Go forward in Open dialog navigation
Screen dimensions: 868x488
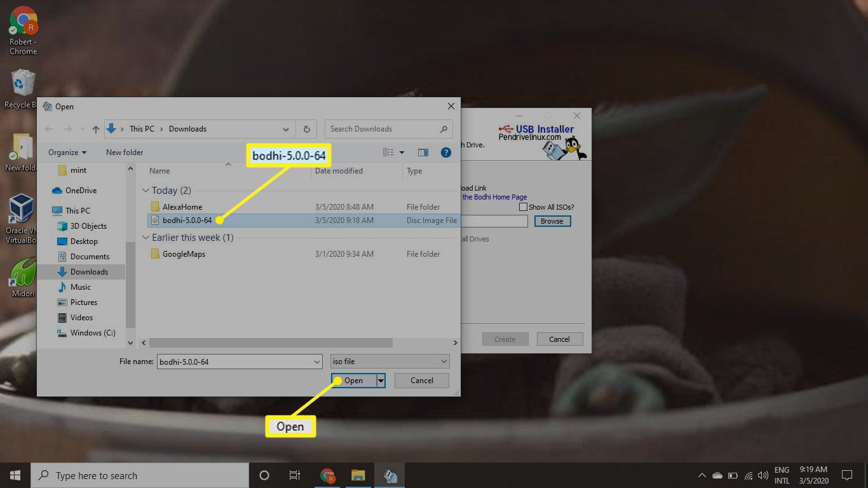[68, 129]
